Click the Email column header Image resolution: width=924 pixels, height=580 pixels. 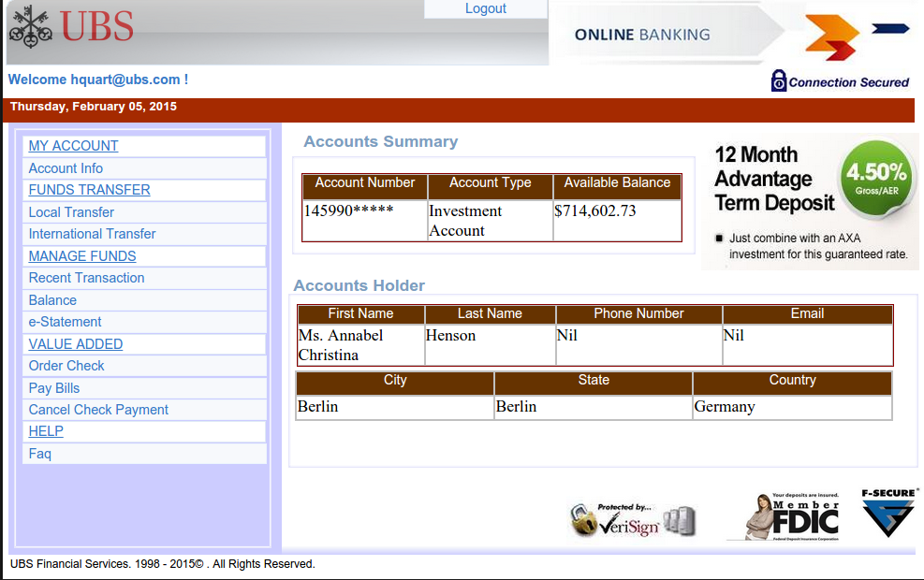[807, 313]
